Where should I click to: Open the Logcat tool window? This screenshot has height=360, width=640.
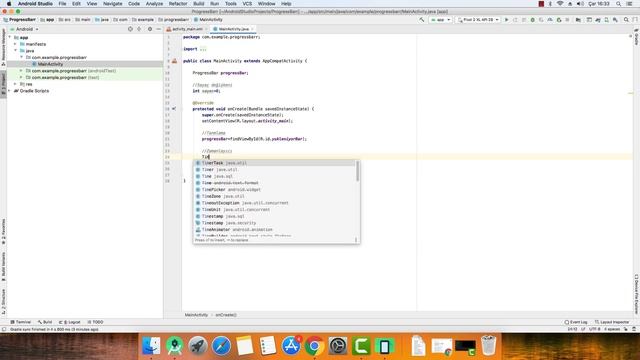[70, 322]
